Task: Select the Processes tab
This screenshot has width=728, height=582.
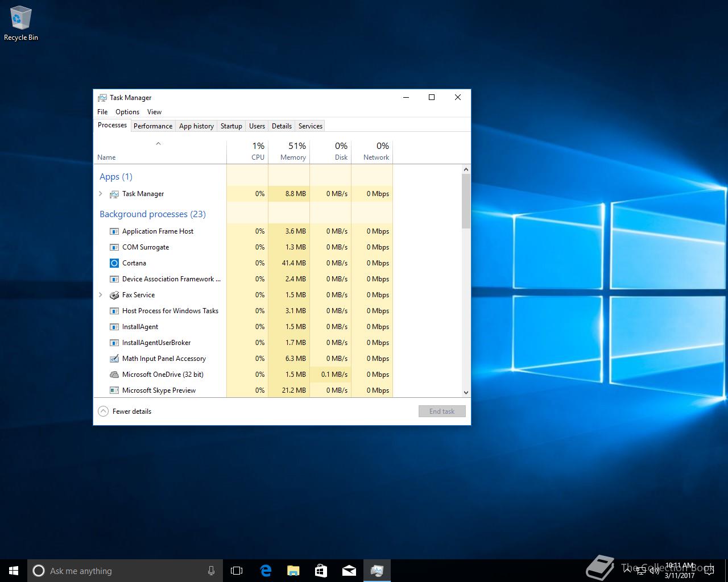Action: (112, 125)
